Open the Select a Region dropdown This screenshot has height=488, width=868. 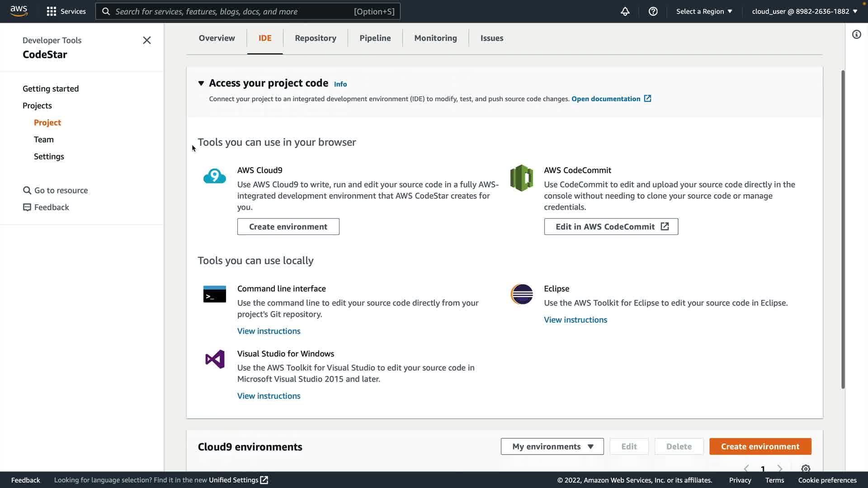pyautogui.click(x=704, y=11)
